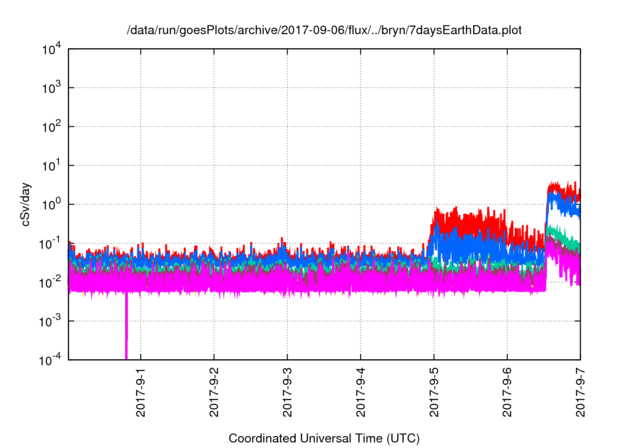Click the Coordinated Universal Time axis label
This screenshot has width=640, height=448.
point(324,438)
